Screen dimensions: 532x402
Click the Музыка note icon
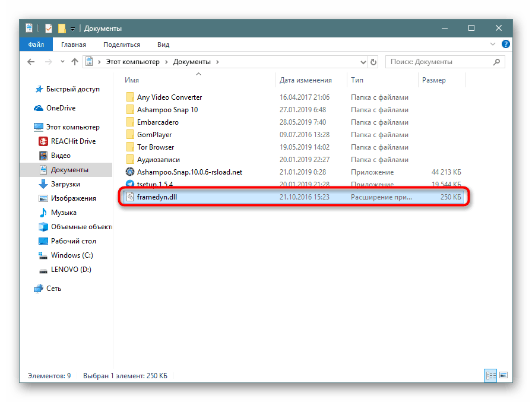tap(43, 213)
